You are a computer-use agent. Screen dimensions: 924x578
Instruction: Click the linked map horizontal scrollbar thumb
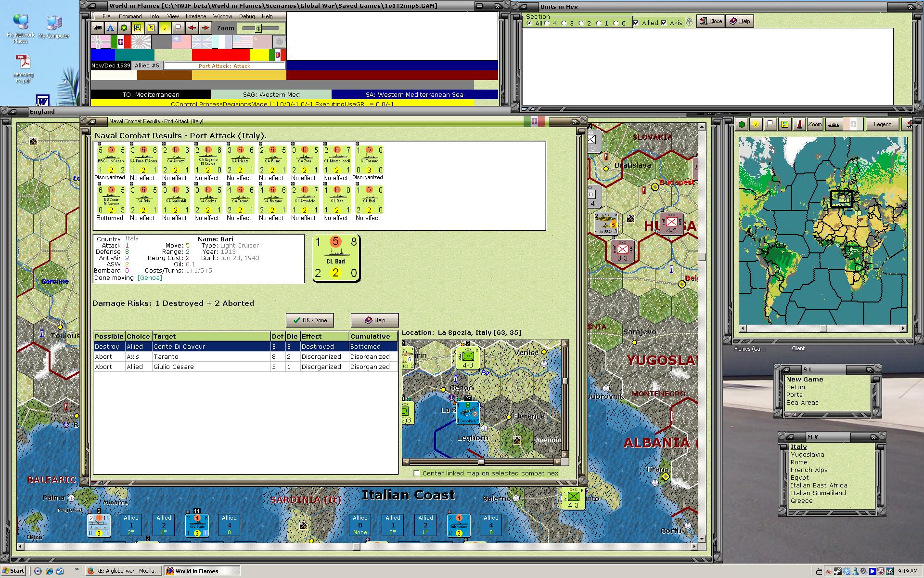[x=481, y=461]
